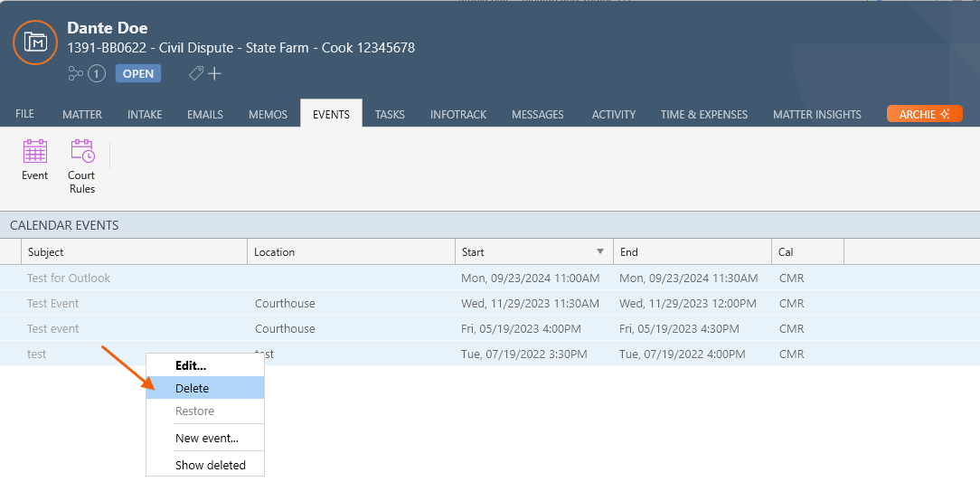This screenshot has width=980, height=482.
Task: Click the related matters branch icon
Action: coord(75,74)
